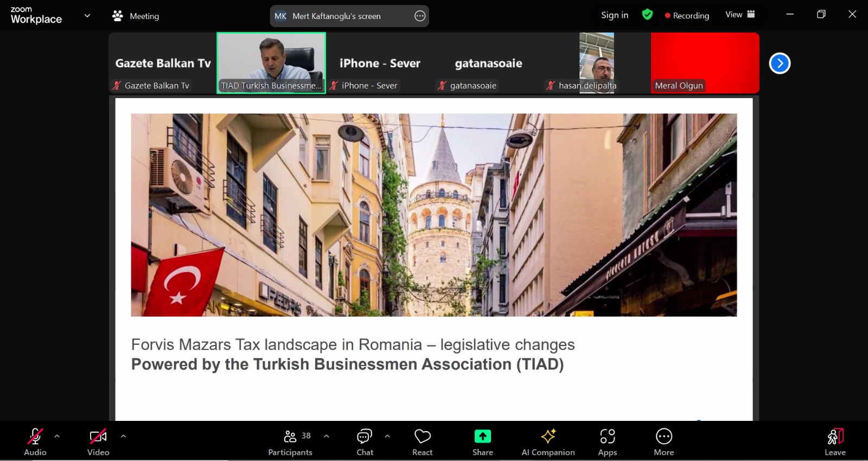Expand the video options caret
Screen dimensions: 868x461
[123, 436]
